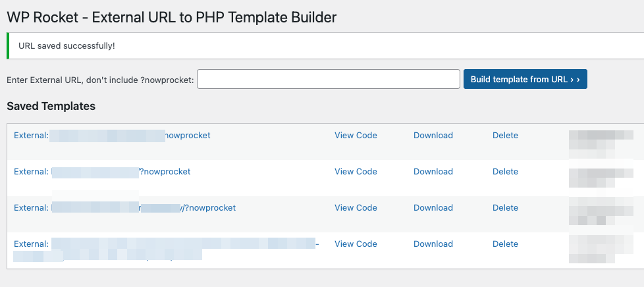Download the fourth saved template
This screenshot has height=287, width=644.
[433, 244]
